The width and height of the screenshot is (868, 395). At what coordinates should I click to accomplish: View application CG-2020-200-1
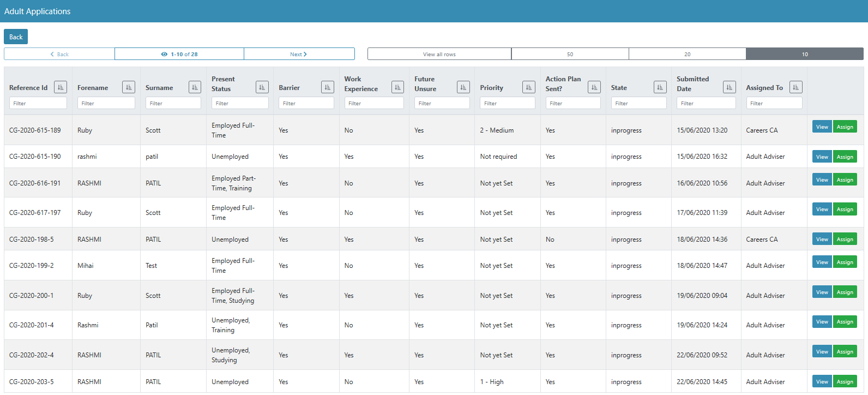coord(822,292)
